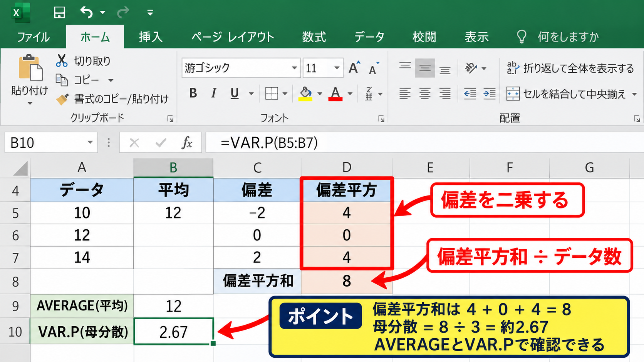
Task: Click the scissors Cut icon
Action: coord(62,61)
